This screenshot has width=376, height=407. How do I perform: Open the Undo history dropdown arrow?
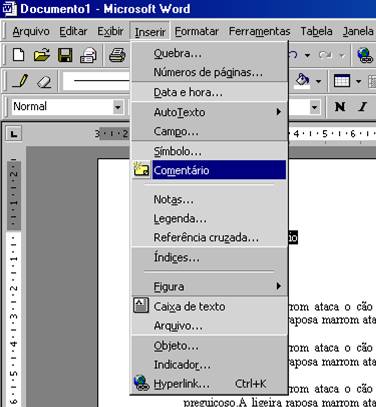tap(307, 55)
